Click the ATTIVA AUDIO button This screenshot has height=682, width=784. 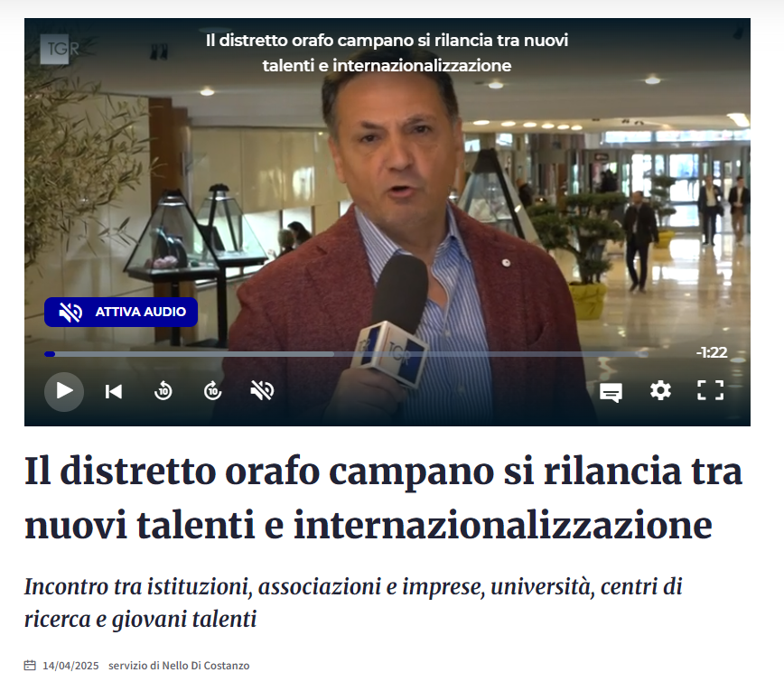tap(121, 312)
